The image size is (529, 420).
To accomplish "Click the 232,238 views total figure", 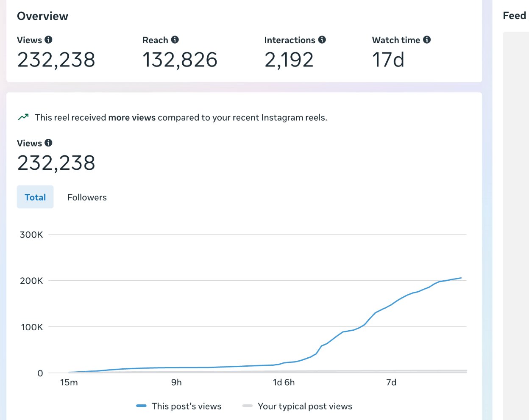I will pyautogui.click(x=56, y=163).
